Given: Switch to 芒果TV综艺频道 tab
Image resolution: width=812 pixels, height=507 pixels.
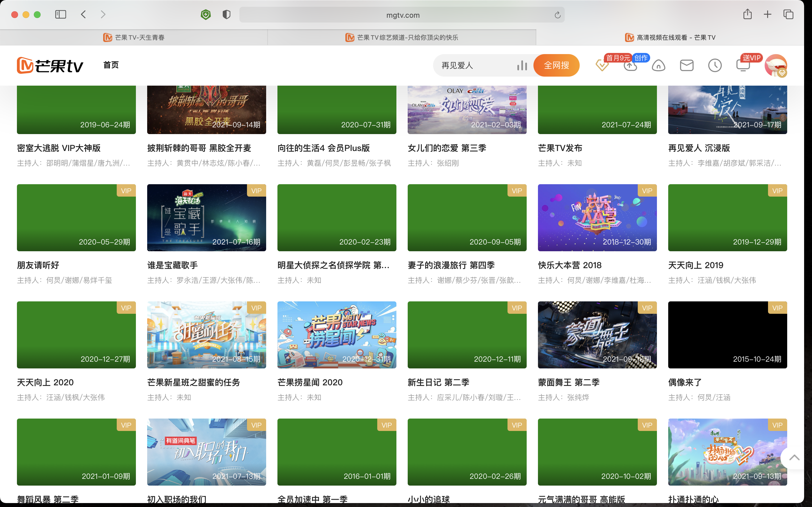Looking at the screenshot, I should tap(402, 37).
